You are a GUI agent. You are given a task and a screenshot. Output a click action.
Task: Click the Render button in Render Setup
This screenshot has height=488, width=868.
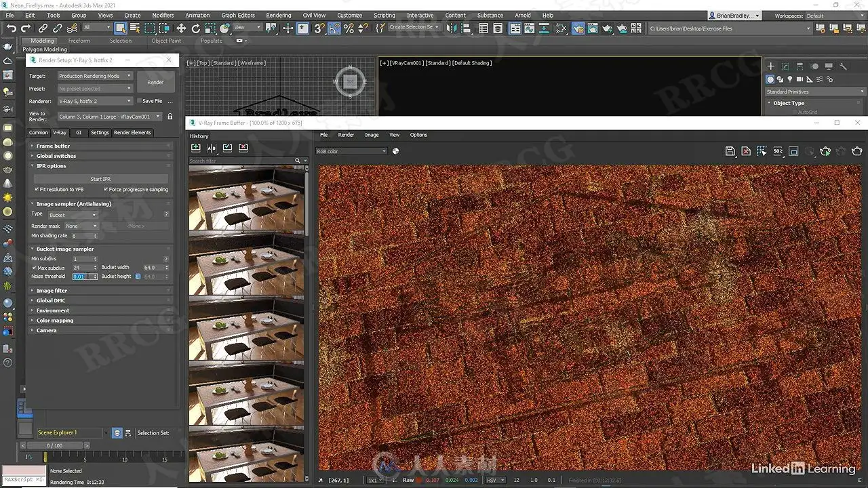tap(155, 82)
